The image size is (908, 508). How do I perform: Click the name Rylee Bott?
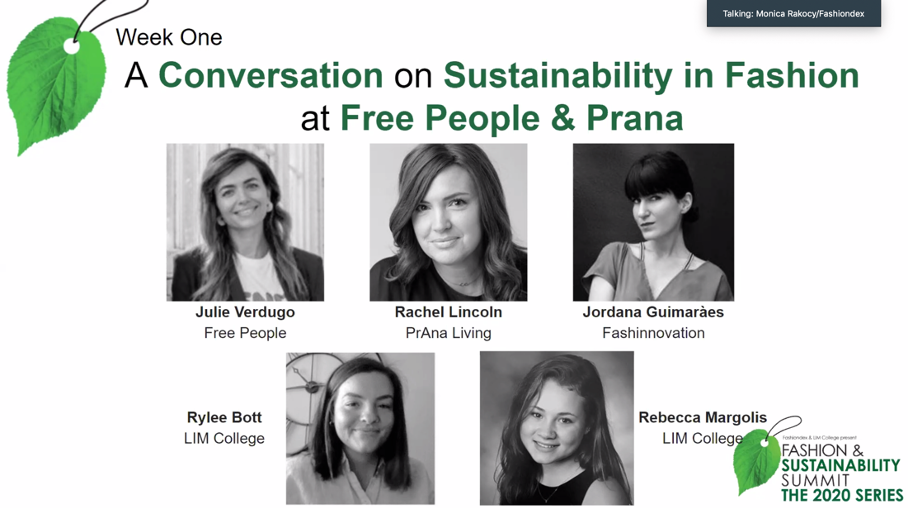coord(224,417)
